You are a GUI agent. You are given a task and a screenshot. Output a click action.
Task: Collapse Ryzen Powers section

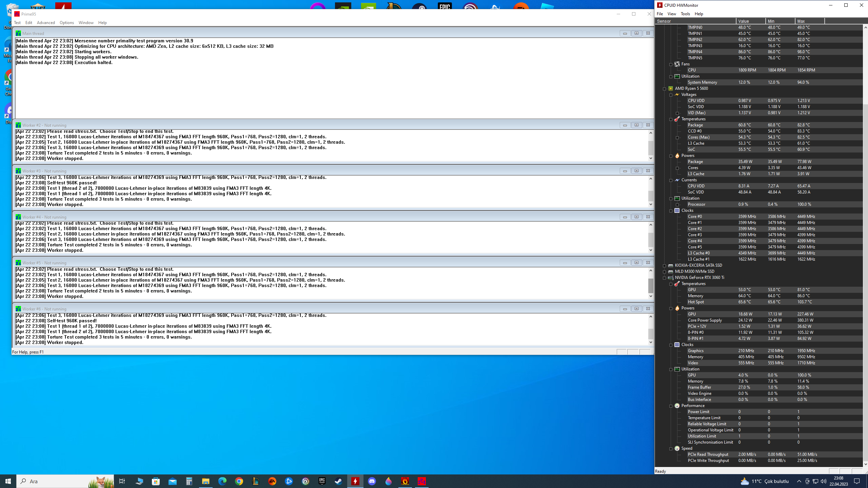pos(671,156)
